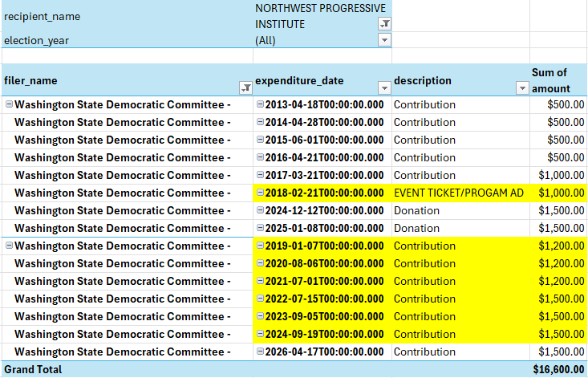
Task: Collapse the 2014-04-28 date row
Action: [260, 122]
